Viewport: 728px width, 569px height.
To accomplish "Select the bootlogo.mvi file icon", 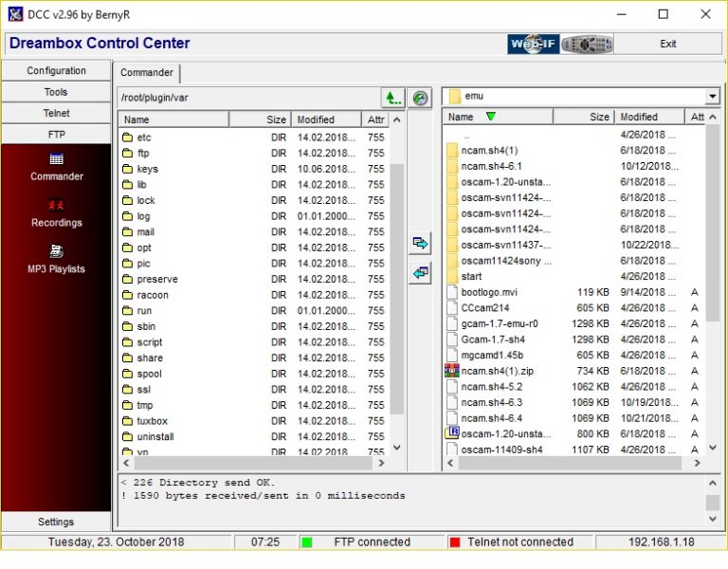I will click(x=452, y=292).
